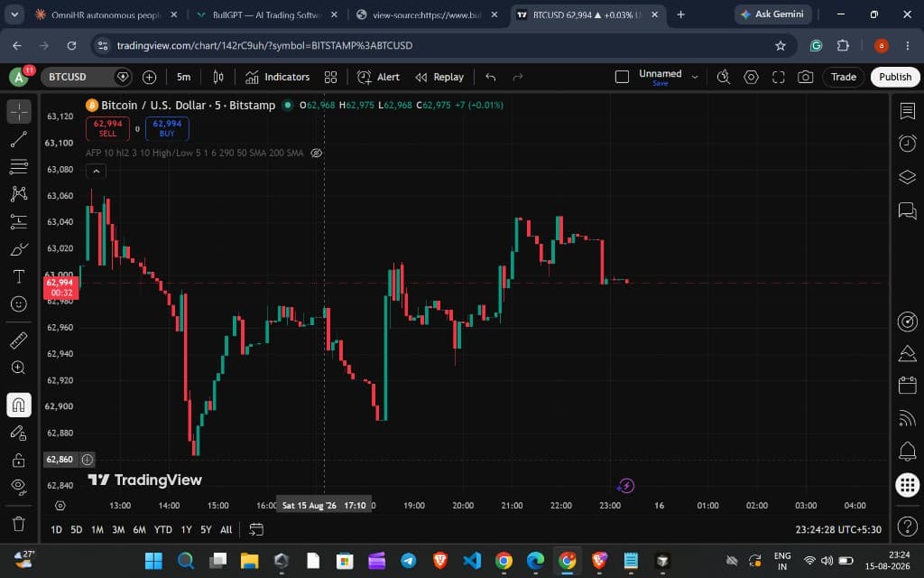The height and width of the screenshot is (578, 924).
Task: Click the 62,994 SELL button
Action: (108, 128)
